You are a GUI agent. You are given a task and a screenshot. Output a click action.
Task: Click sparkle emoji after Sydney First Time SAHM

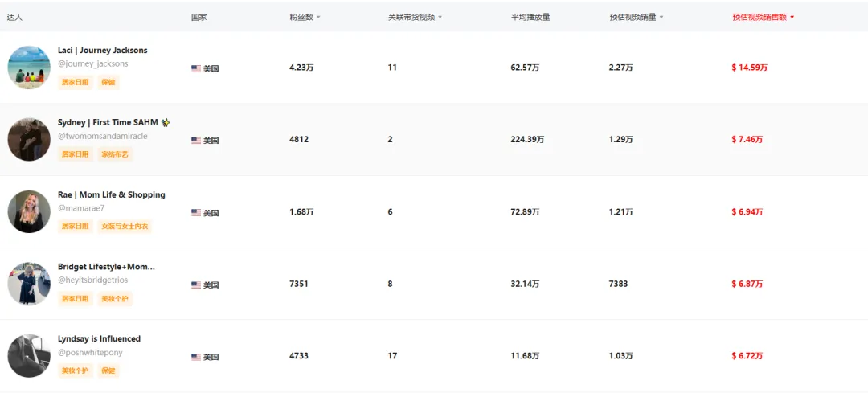click(x=166, y=122)
